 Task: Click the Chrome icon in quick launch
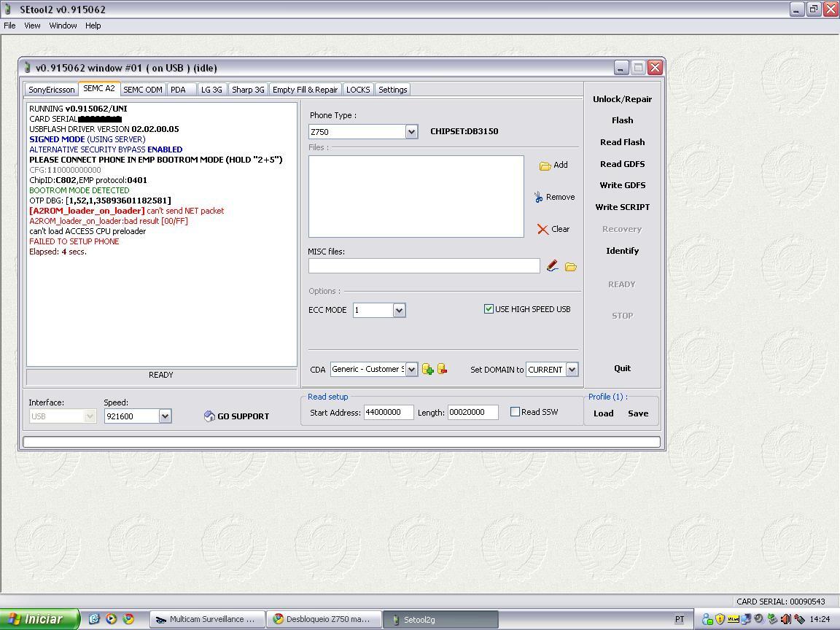pos(128,619)
